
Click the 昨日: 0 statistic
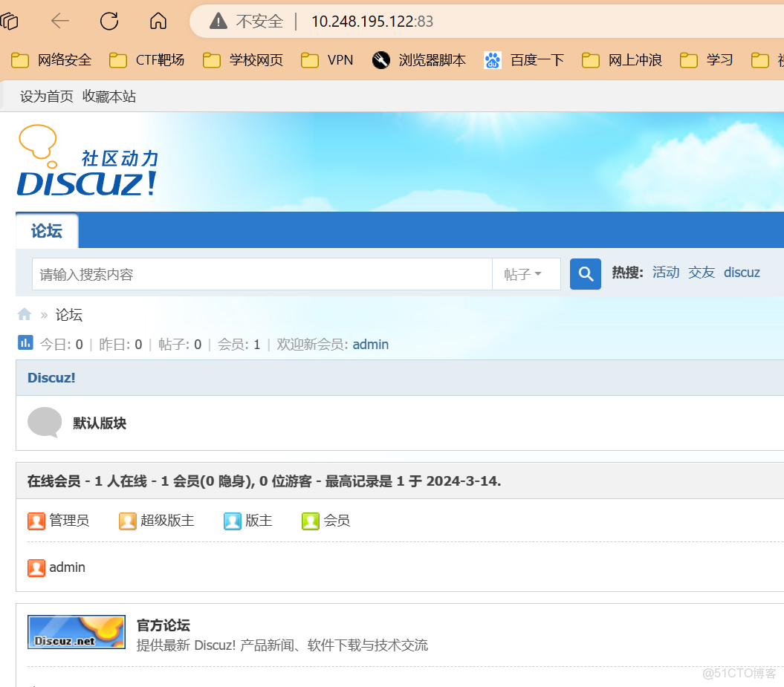pos(120,345)
